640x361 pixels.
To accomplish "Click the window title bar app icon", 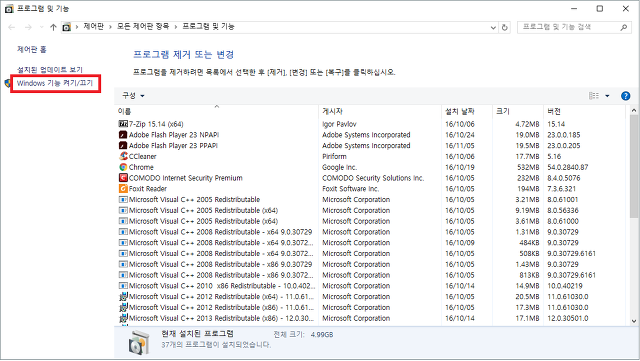I will 9,8.
